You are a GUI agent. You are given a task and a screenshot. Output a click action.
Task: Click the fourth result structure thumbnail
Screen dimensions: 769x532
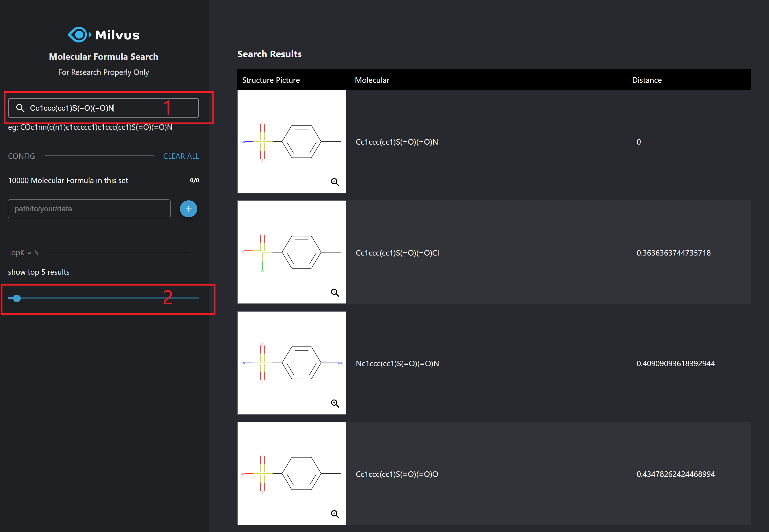tap(291, 474)
